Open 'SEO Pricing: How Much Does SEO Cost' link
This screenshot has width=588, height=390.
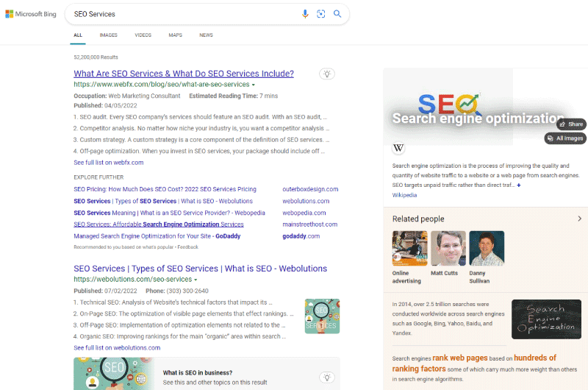(165, 189)
